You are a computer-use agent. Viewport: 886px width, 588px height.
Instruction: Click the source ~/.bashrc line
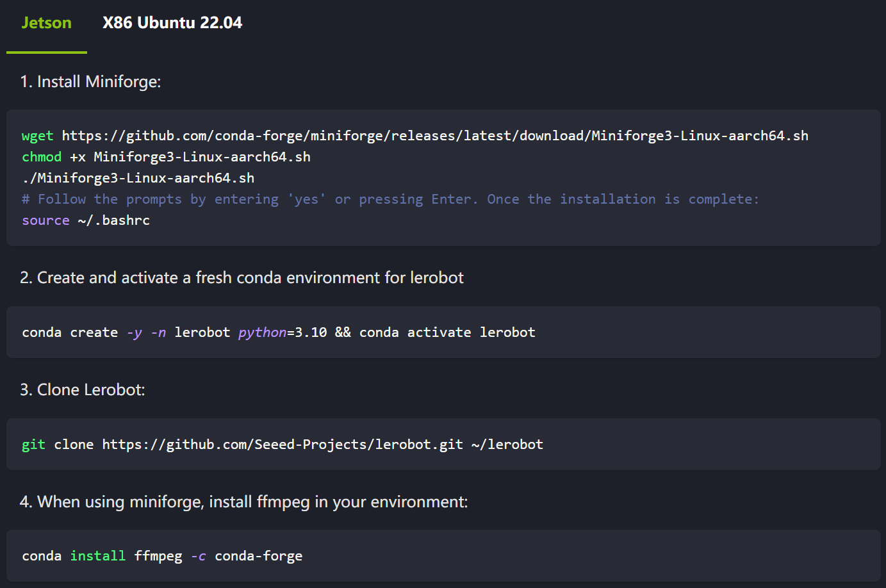tap(86, 220)
